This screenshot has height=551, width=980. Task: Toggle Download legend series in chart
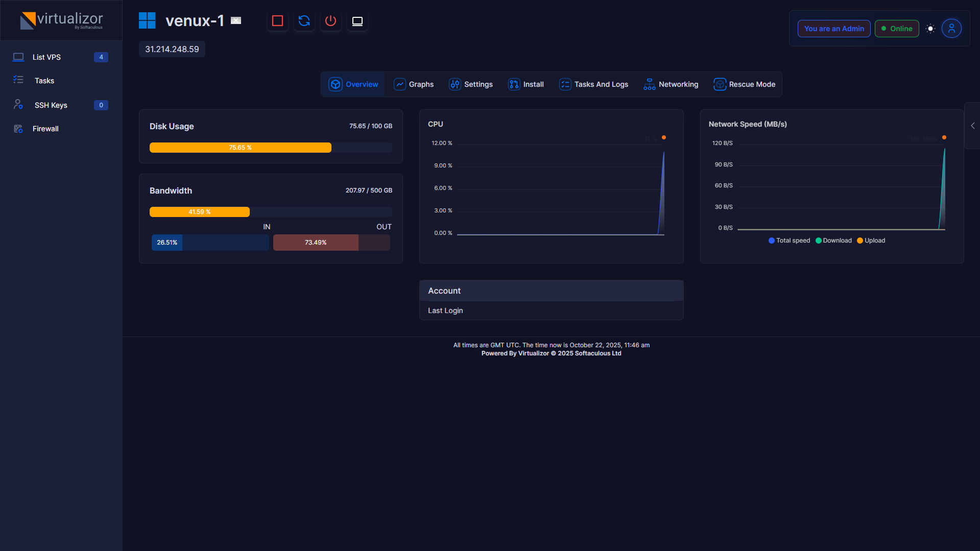click(833, 241)
